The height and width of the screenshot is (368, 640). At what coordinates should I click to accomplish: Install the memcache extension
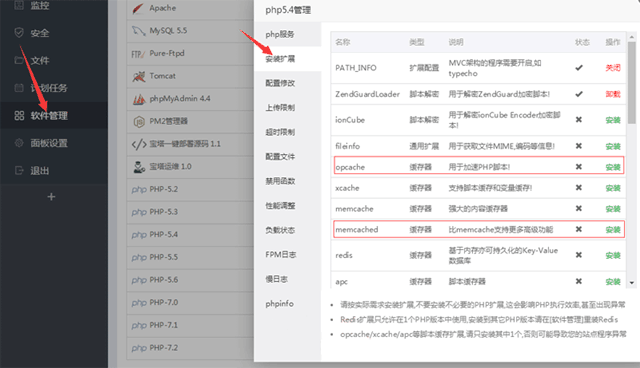(613, 209)
